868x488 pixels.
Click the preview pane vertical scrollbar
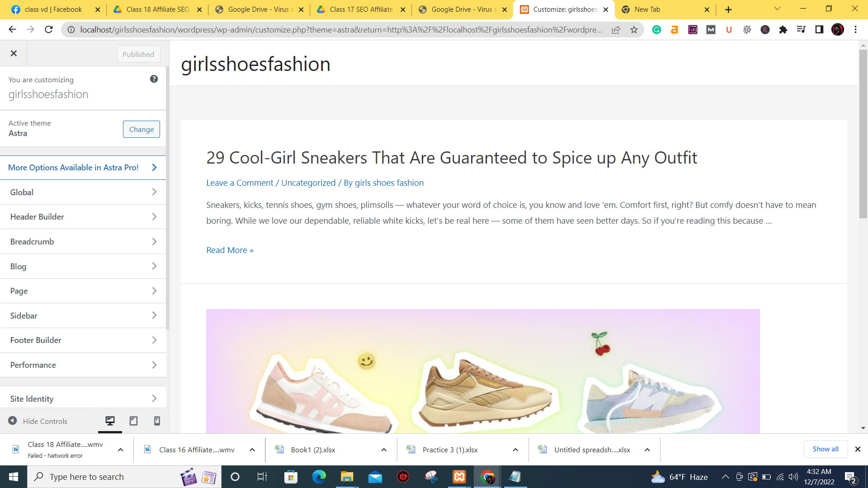[863, 135]
